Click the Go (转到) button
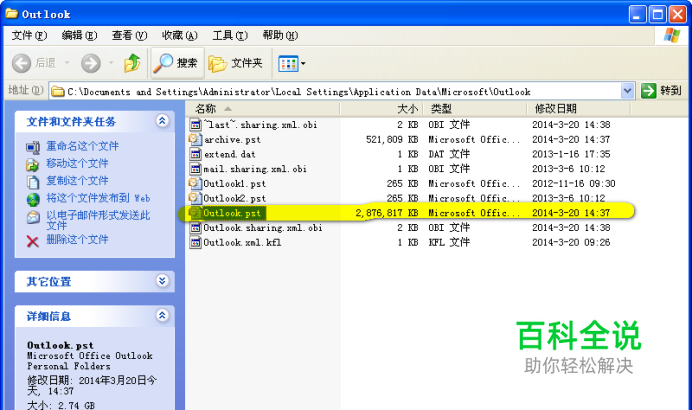This screenshot has height=410, width=692. [661, 91]
